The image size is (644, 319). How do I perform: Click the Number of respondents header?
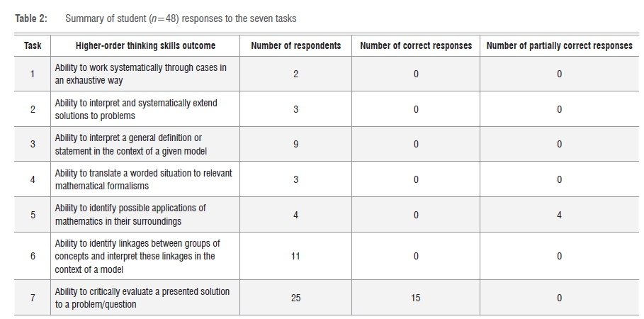295,45
